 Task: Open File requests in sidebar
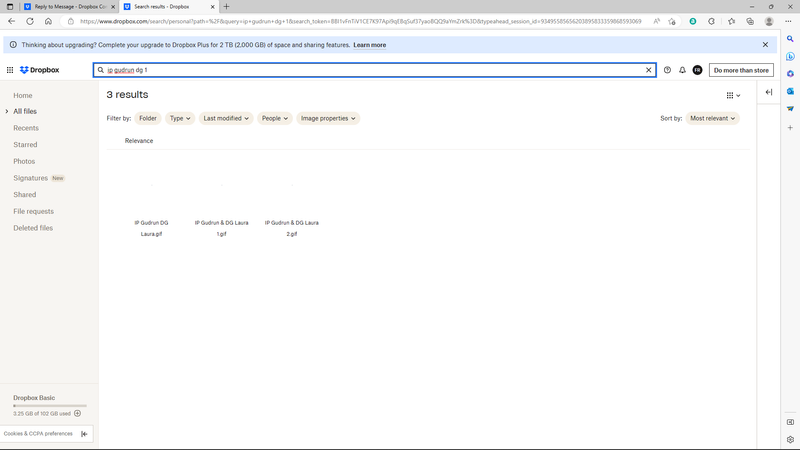(x=33, y=211)
